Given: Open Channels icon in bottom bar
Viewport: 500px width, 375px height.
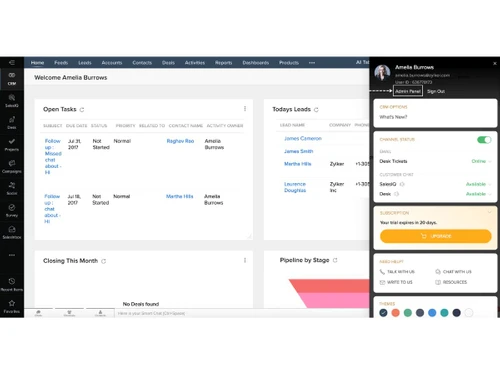Looking at the screenshot, I should 69,313.
